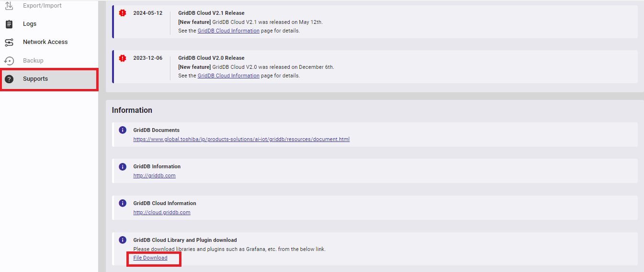Click the Supports question mark icon
This screenshot has height=272, width=644.
click(x=9, y=79)
